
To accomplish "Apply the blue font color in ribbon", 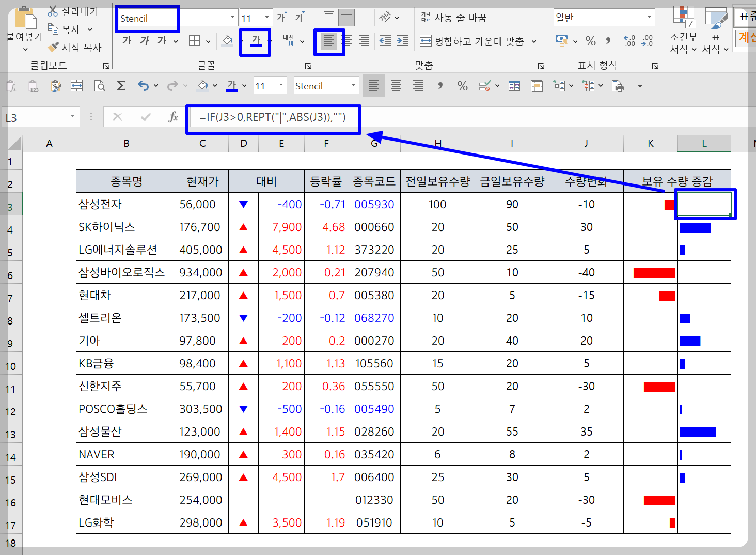I will pyautogui.click(x=256, y=41).
